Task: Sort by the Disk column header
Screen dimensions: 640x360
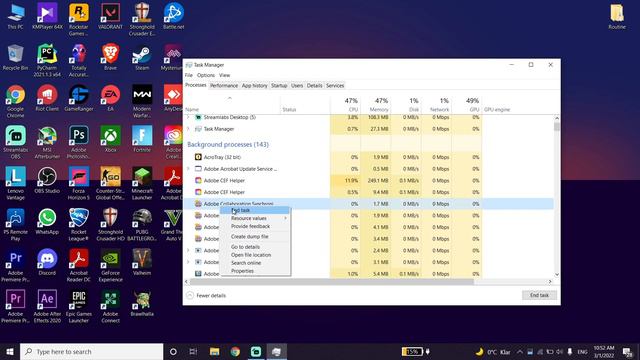Action: pyautogui.click(x=406, y=104)
